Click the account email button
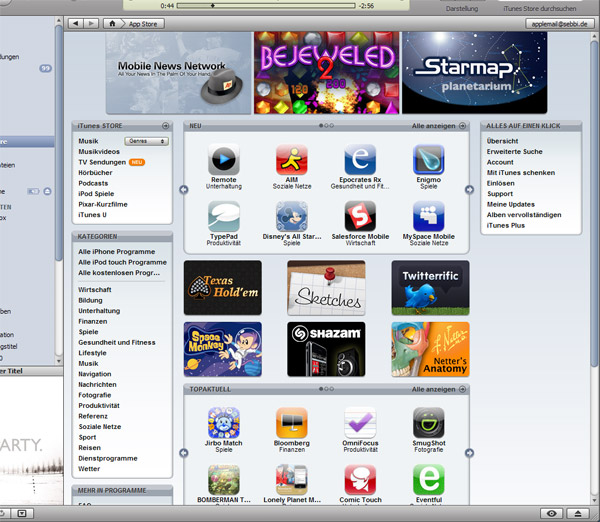Screen dimensions: 600x522 click(x=560, y=22)
